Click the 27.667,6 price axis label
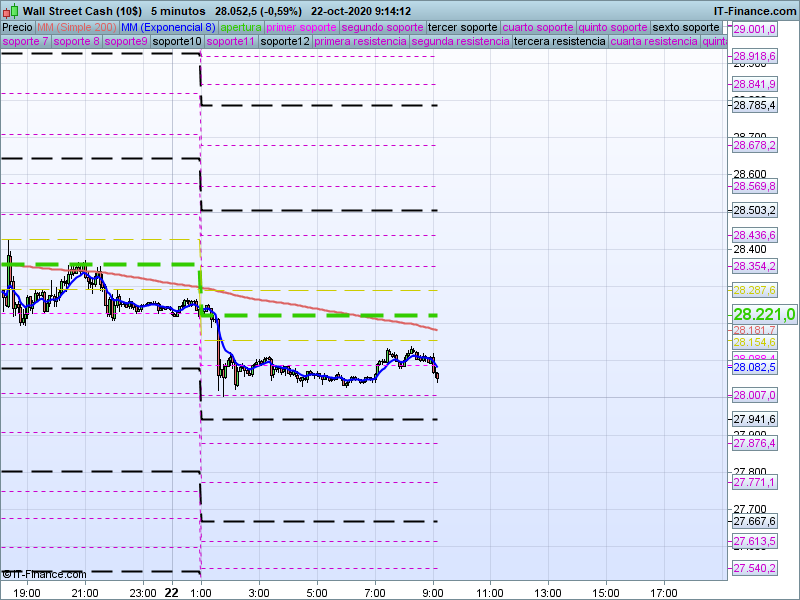The image size is (800, 600). pyautogui.click(x=755, y=521)
